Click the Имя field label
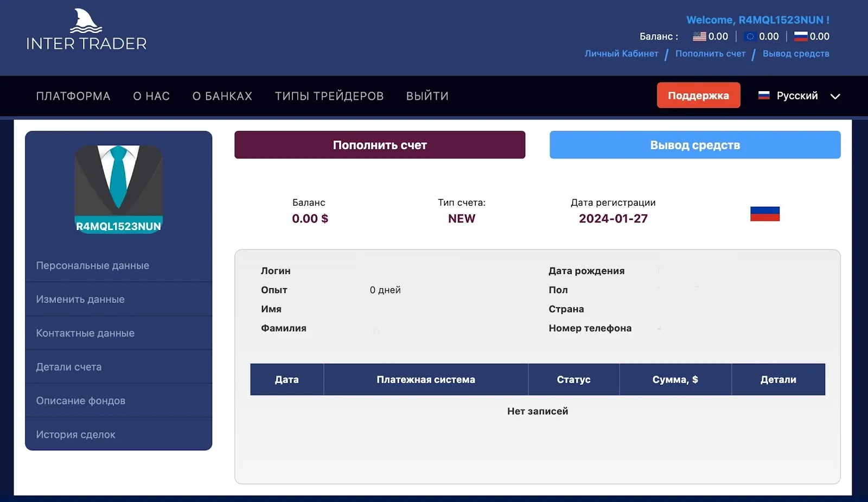This screenshot has height=502, width=868. (x=271, y=309)
